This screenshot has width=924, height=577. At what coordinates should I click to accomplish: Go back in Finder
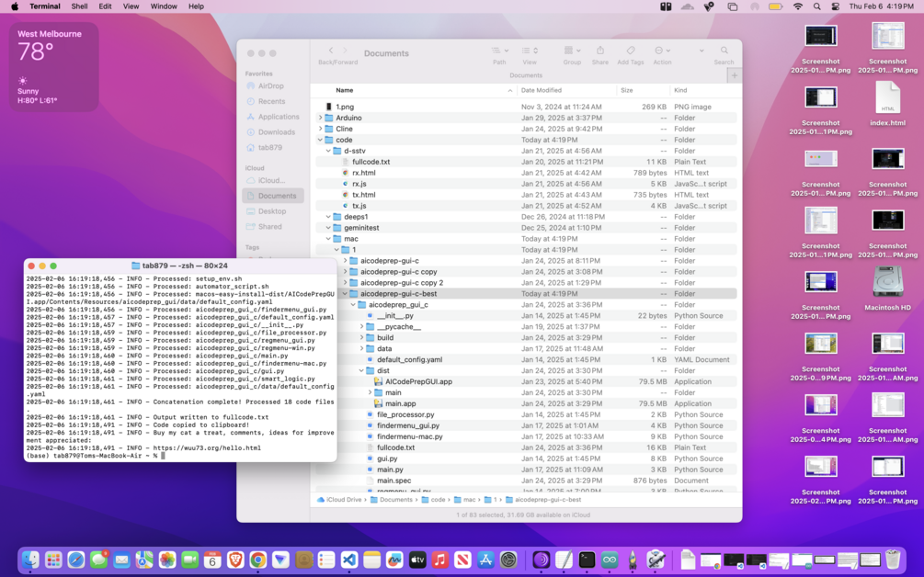pos(331,51)
